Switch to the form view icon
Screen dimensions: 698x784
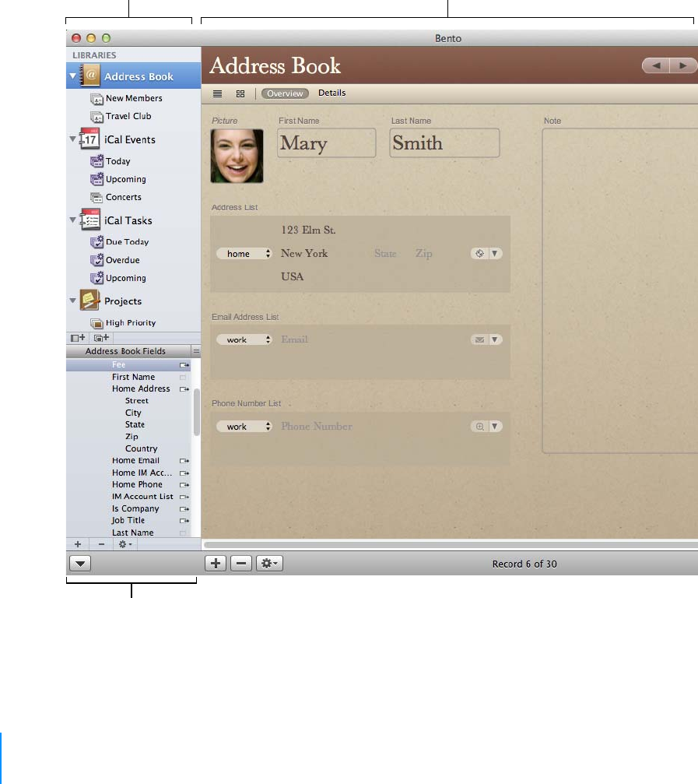(240, 93)
